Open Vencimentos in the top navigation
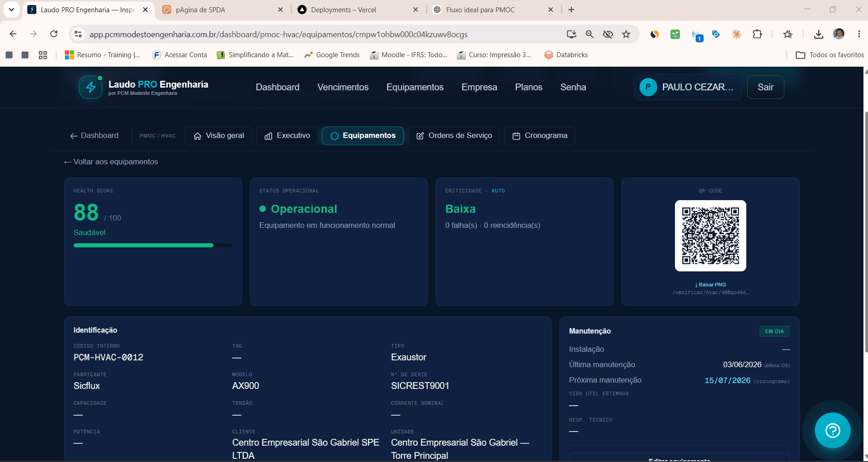The height and width of the screenshot is (462, 868). pyautogui.click(x=343, y=87)
